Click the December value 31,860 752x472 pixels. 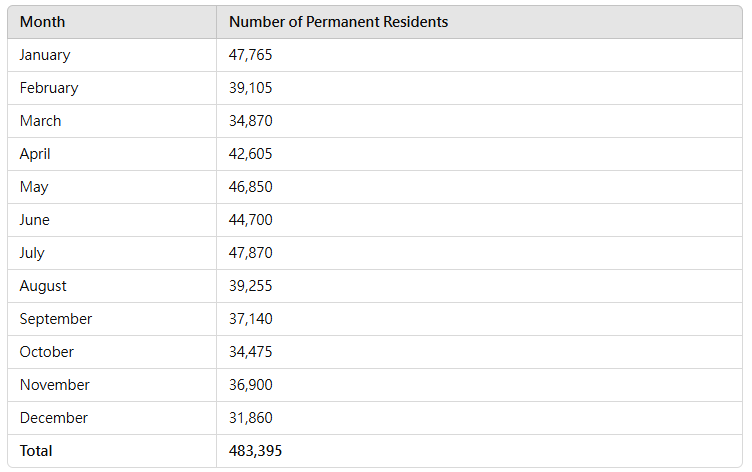click(x=250, y=418)
